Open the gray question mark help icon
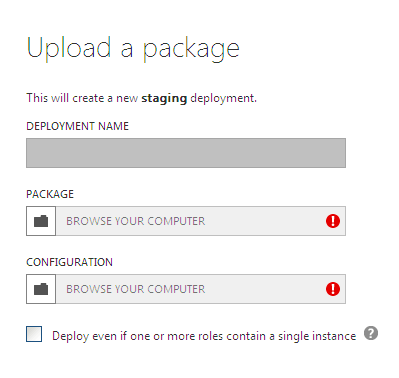Viewport: 399px width, 378px height. (x=371, y=333)
